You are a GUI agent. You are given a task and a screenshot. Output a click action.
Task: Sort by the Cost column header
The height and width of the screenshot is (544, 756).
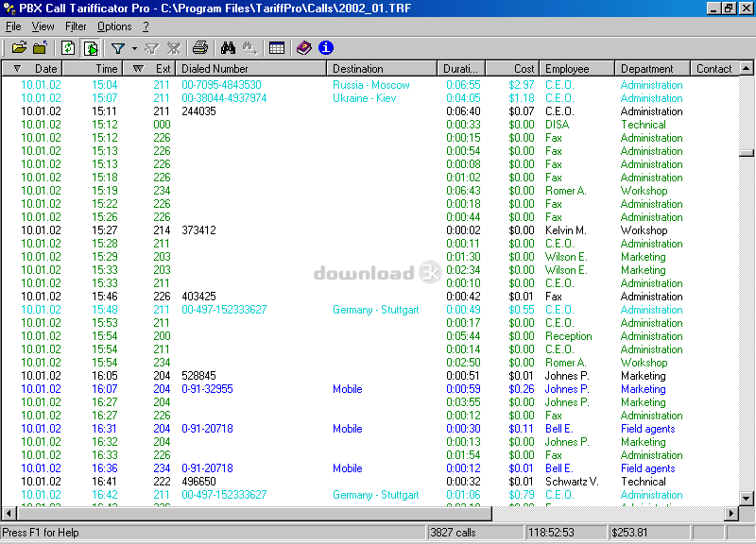(x=513, y=68)
